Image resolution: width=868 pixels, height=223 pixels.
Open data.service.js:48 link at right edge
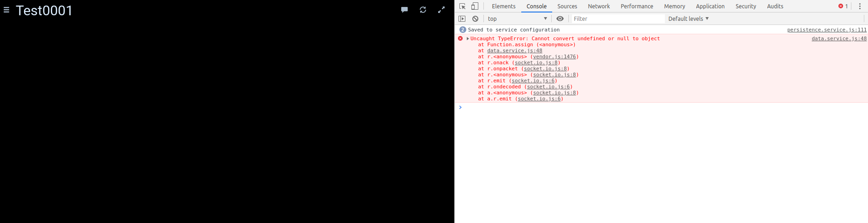point(839,38)
